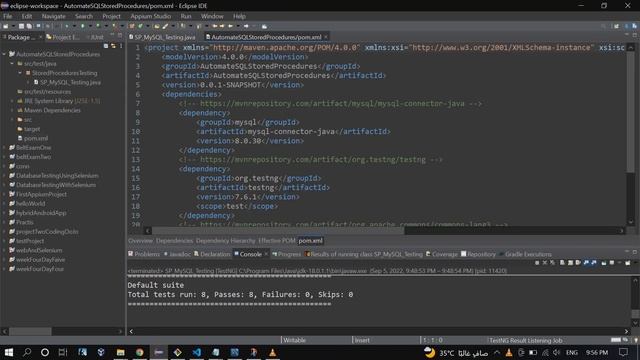This screenshot has height=360, width=640.
Task: Click the ENG language indicator in tray
Action: [571, 352]
